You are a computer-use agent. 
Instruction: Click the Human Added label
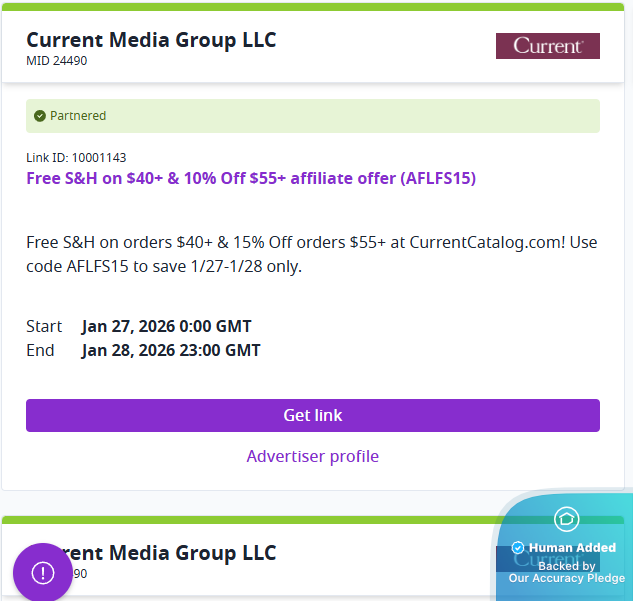[572, 548]
